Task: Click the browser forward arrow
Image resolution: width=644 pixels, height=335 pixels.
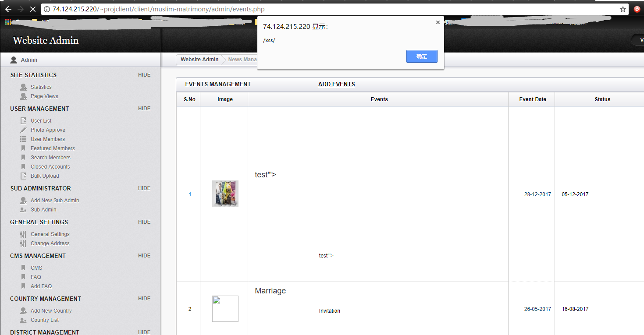Action: tap(21, 9)
